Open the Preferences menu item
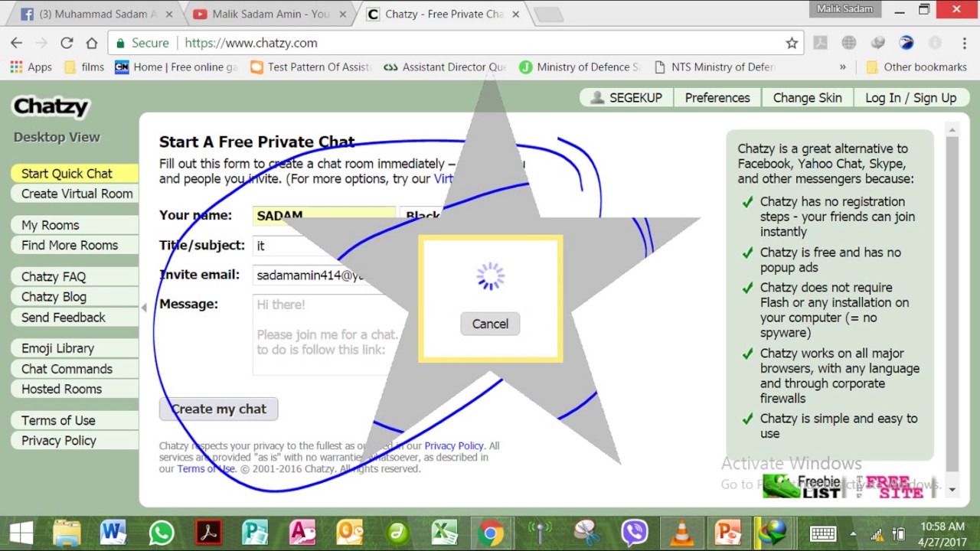The height and width of the screenshot is (551, 980). click(717, 97)
